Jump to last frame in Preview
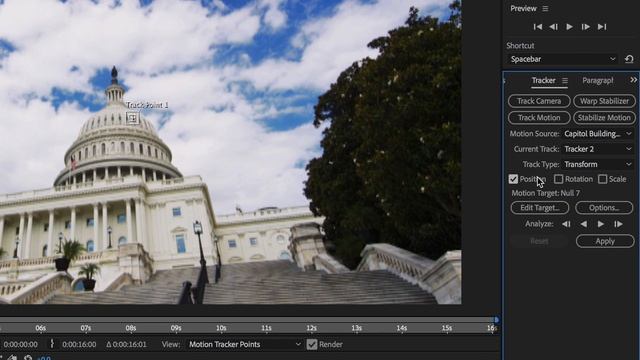The width and height of the screenshot is (640, 360). point(602,27)
